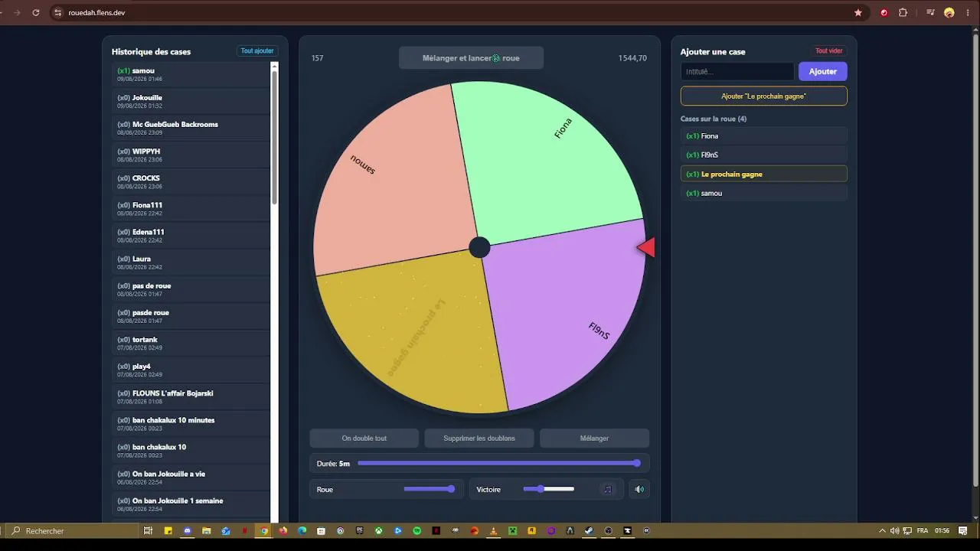
Task: Select Fl9nS in Cases sur la roue list
Action: 764,155
